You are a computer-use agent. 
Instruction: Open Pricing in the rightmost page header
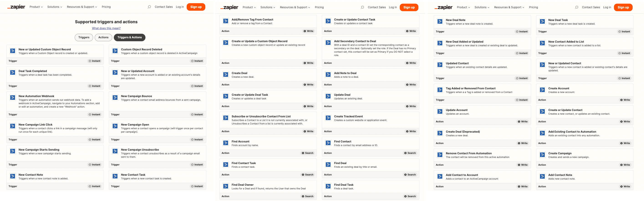point(533,8)
